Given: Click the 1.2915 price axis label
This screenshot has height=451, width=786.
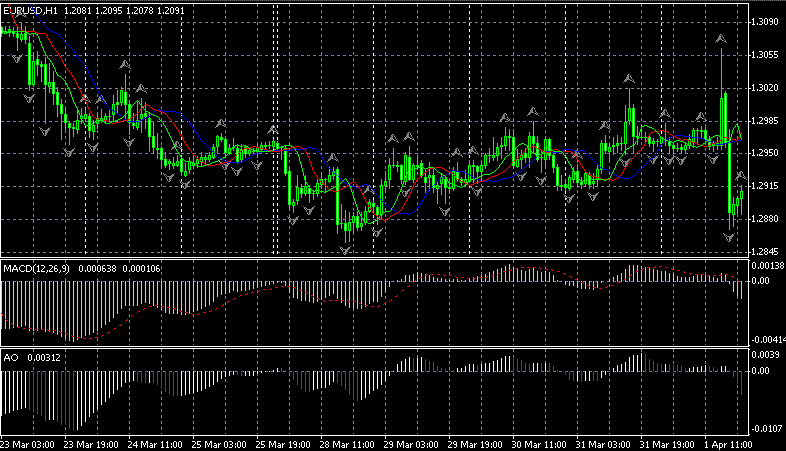Looking at the screenshot, I should (765, 186).
